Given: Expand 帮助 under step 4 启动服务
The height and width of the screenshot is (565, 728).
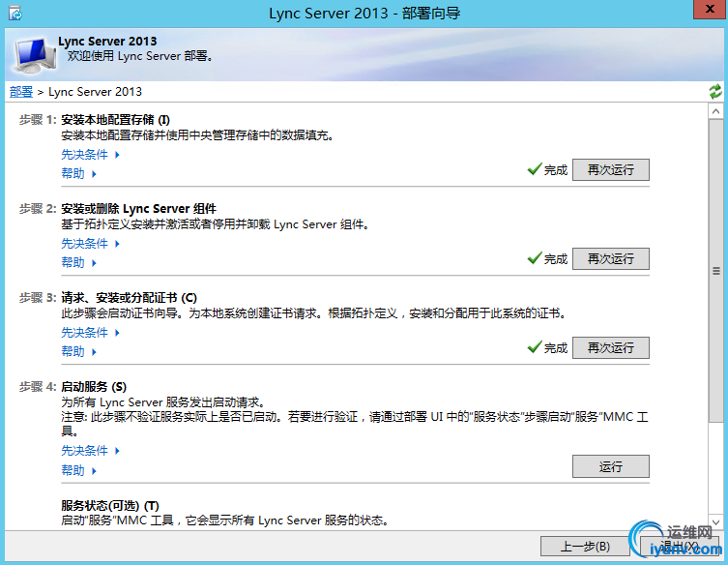Looking at the screenshot, I should coord(79,471).
